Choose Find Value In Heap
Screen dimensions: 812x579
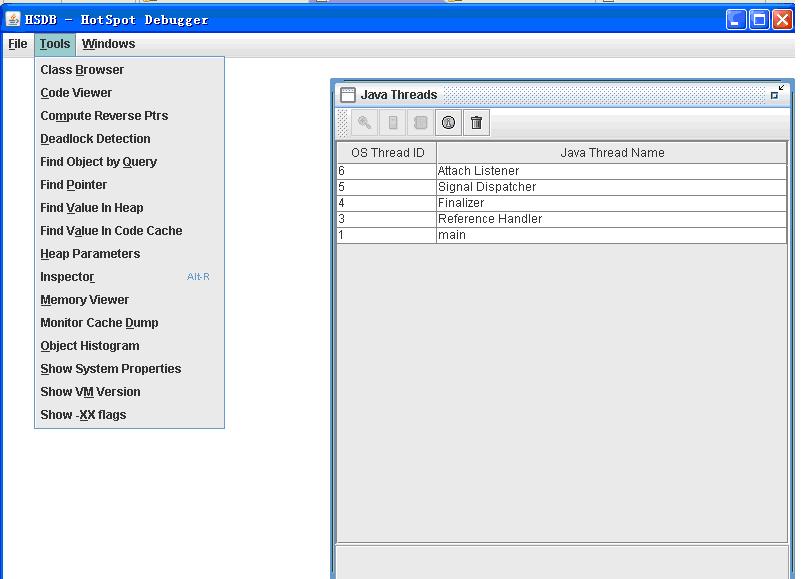(129, 208)
